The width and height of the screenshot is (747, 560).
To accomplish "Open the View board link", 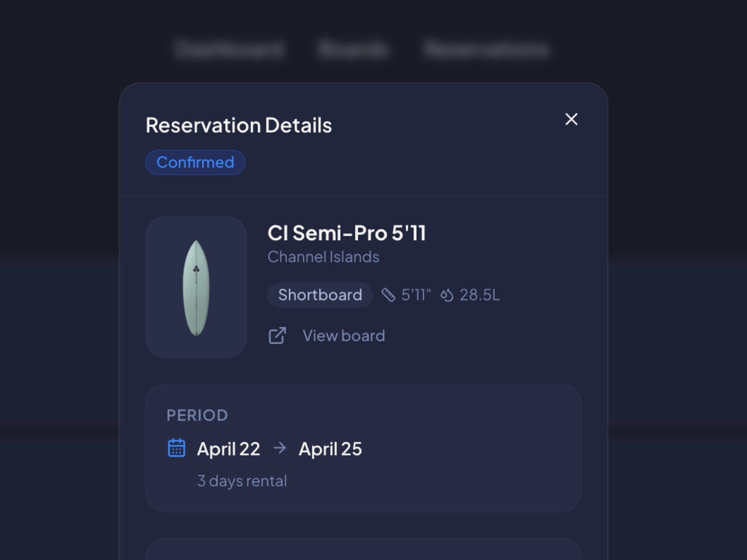I will pos(344,335).
